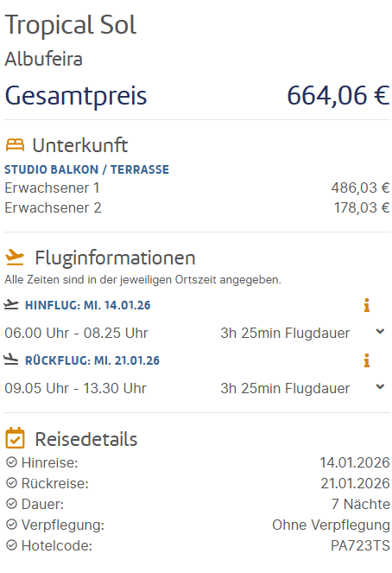Viewport: 392px width, 573px height.
Task: Click the landing plane icon beside Rückflug
Action: [x=11, y=360]
